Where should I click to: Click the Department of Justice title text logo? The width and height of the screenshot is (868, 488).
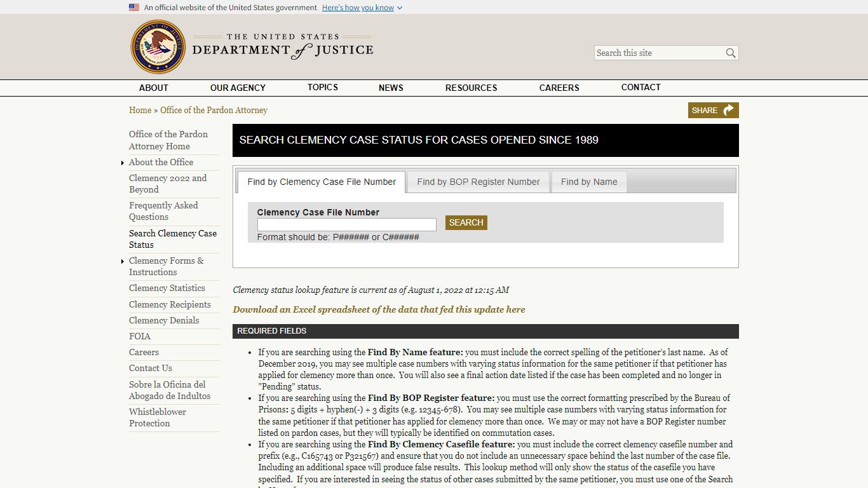[x=283, y=47]
